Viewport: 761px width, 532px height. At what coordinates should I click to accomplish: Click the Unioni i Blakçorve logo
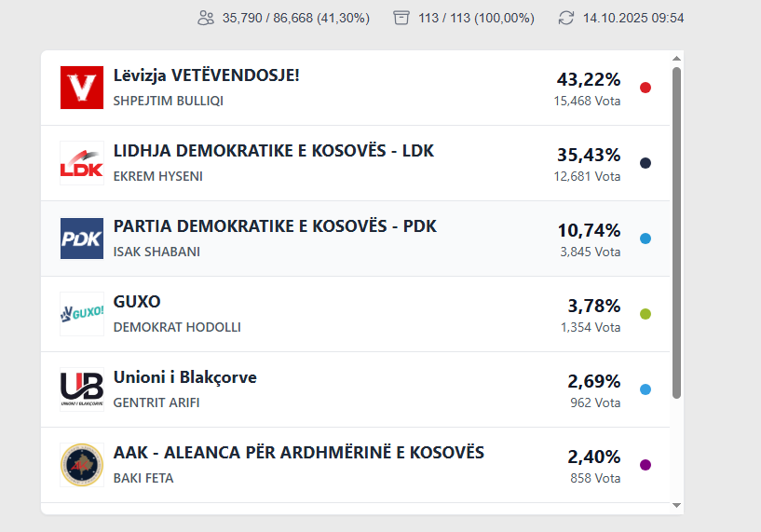(x=81, y=389)
